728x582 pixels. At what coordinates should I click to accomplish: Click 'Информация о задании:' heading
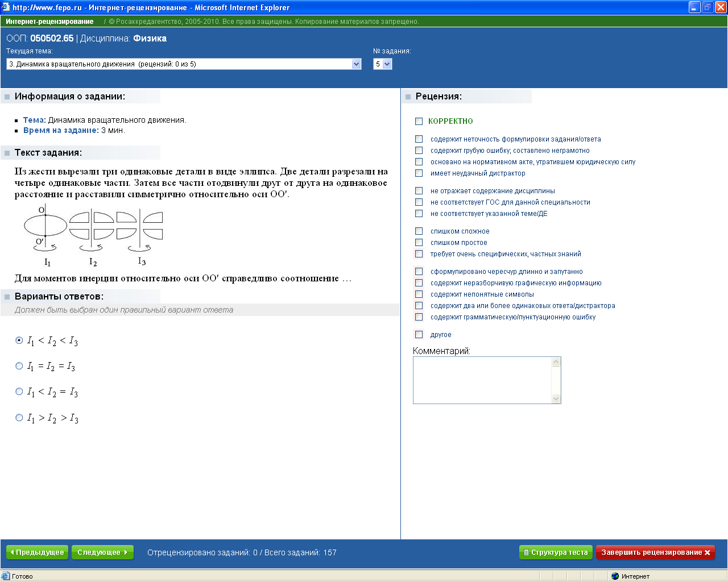click(x=70, y=97)
